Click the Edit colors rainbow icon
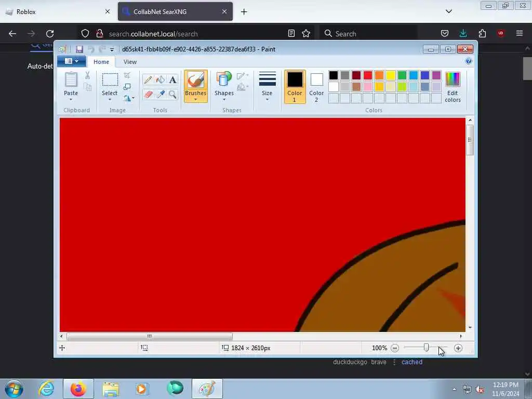532x399 pixels. tap(453, 79)
